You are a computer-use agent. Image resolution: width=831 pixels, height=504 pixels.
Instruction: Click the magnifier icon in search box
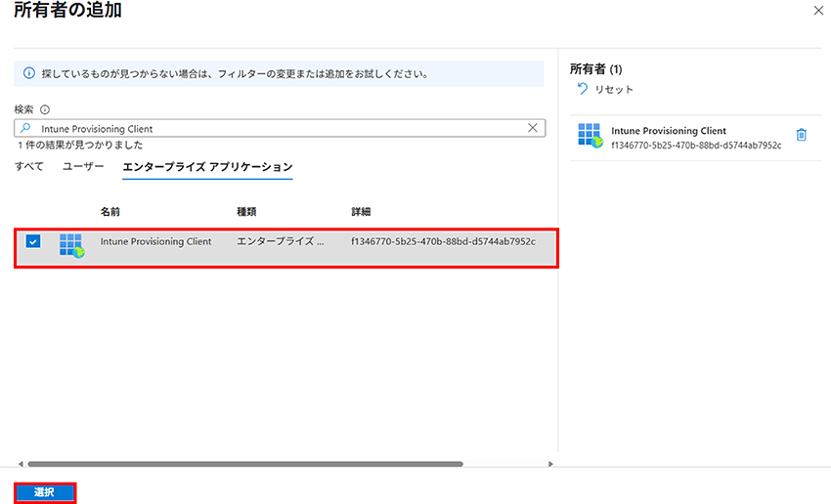pos(25,128)
